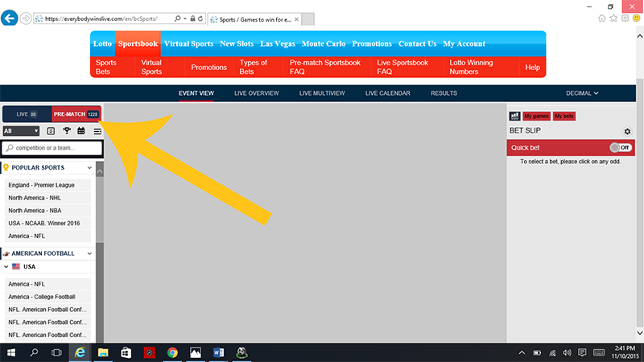Open the Pre-match Sportsbook FAQ link
The height and width of the screenshot is (362, 644).
pyautogui.click(x=325, y=67)
